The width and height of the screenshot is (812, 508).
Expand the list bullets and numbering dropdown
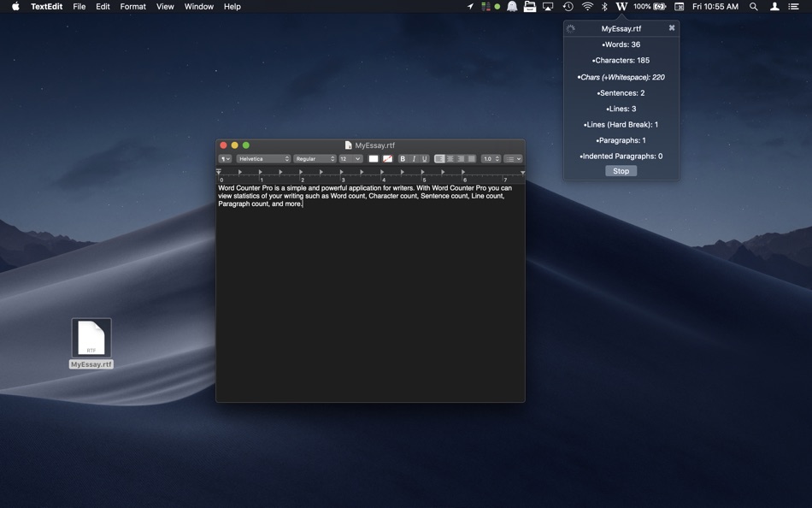(513, 158)
